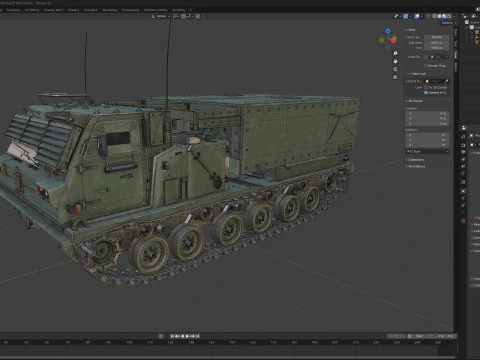480x360 pixels.
Task: Open the Texture Paint workspace tab
Action: click(54, 10)
